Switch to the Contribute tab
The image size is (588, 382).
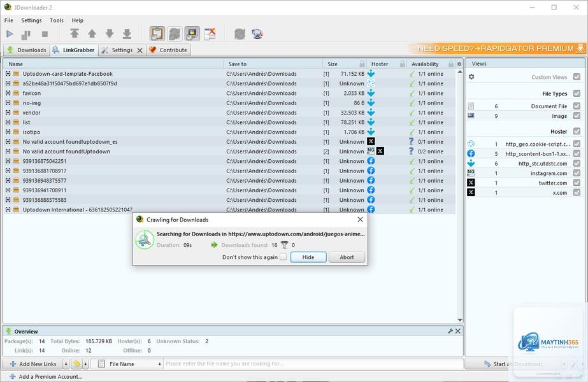click(x=168, y=50)
